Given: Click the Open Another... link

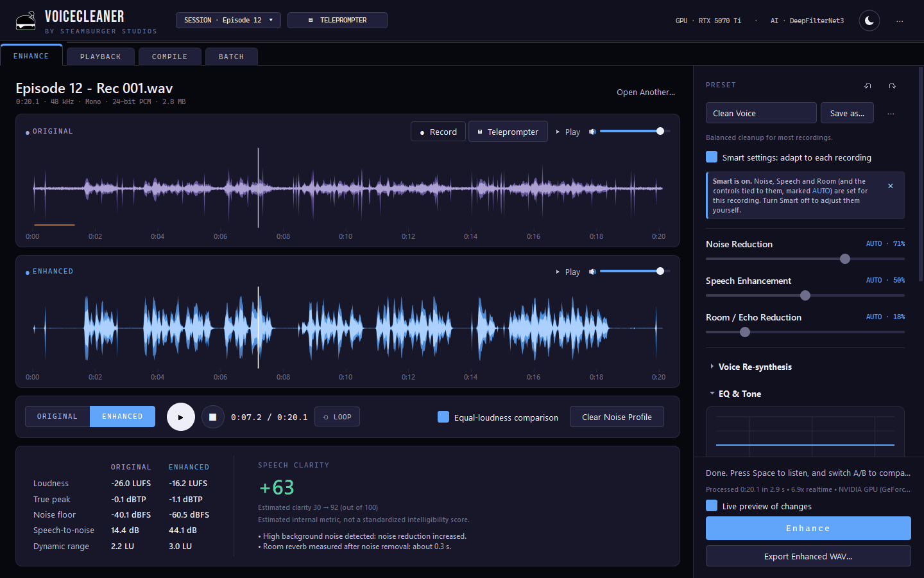Looking at the screenshot, I should [646, 92].
